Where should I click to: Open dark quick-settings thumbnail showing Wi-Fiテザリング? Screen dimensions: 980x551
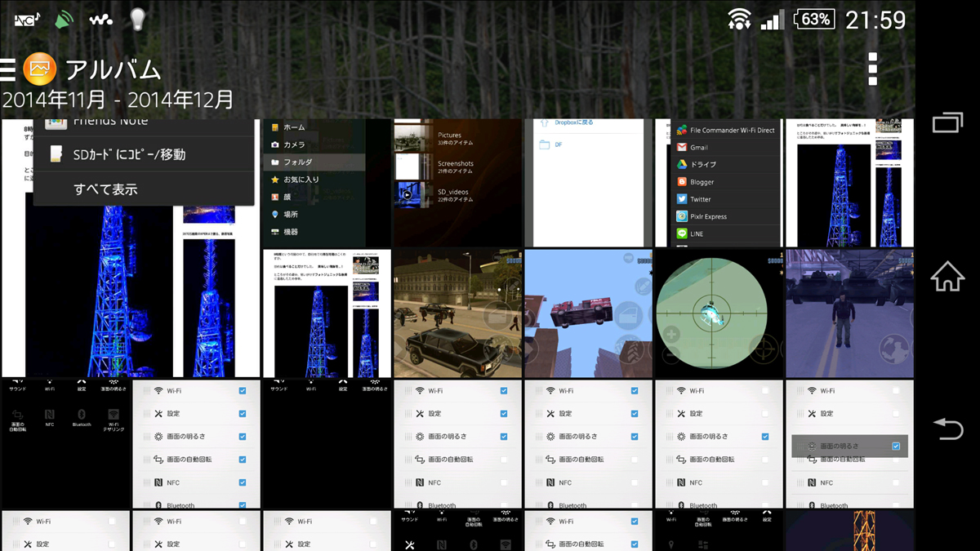pyautogui.click(x=65, y=444)
